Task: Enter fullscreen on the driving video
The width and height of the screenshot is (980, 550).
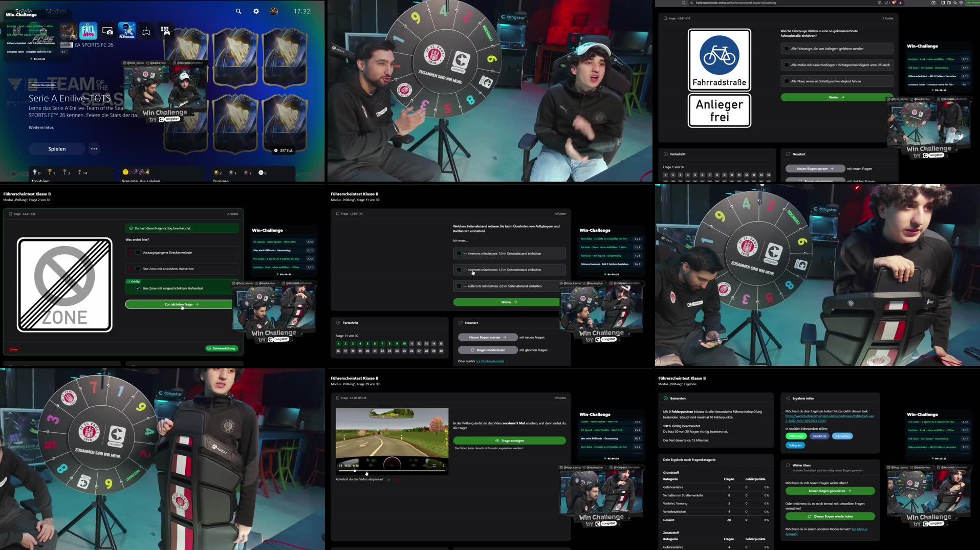Action: 434,466
